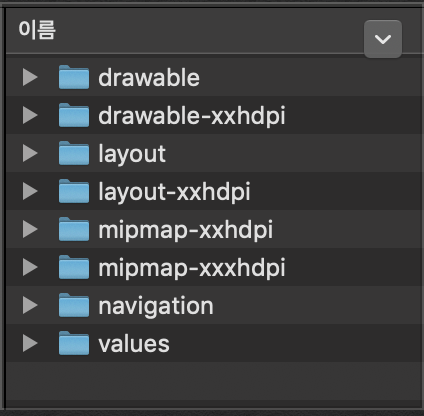Select the 'navigation' name text

tap(156, 306)
